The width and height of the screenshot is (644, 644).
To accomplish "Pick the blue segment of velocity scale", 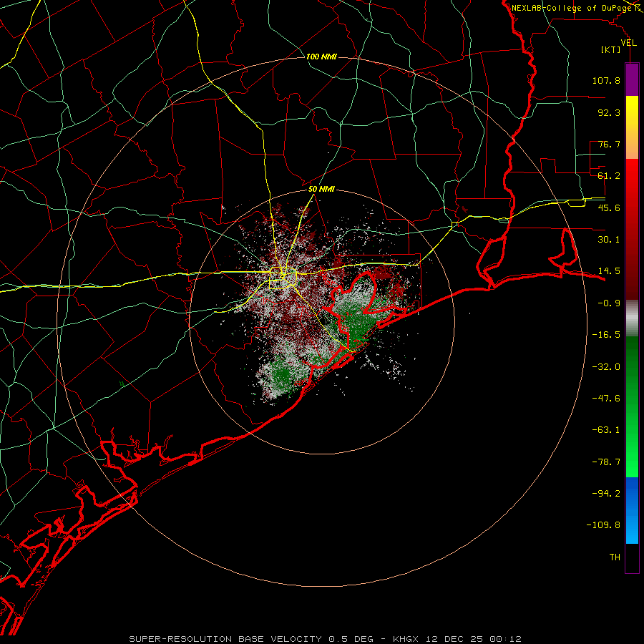I will coord(632,510).
